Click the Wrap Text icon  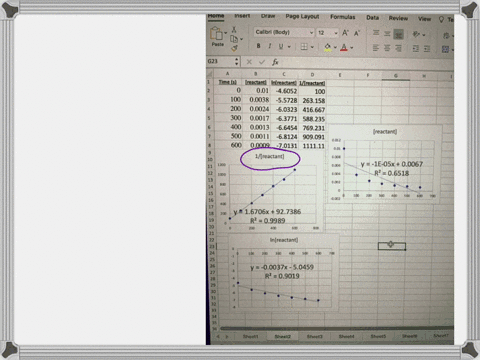[x=446, y=35]
